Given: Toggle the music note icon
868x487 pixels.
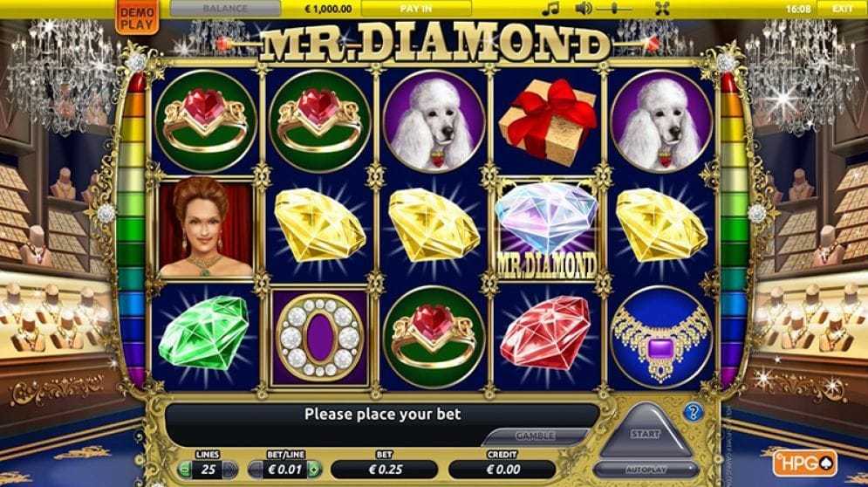Looking at the screenshot, I should tap(550, 9).
